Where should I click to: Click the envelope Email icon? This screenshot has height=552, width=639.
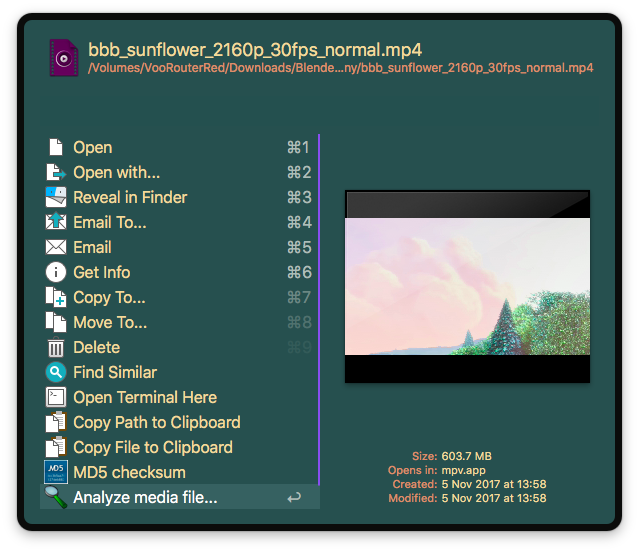pyautogui.click(x=56, y=247)
